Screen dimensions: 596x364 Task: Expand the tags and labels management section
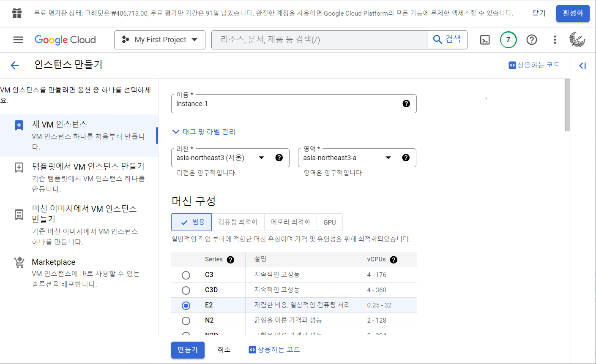point(204,132)
